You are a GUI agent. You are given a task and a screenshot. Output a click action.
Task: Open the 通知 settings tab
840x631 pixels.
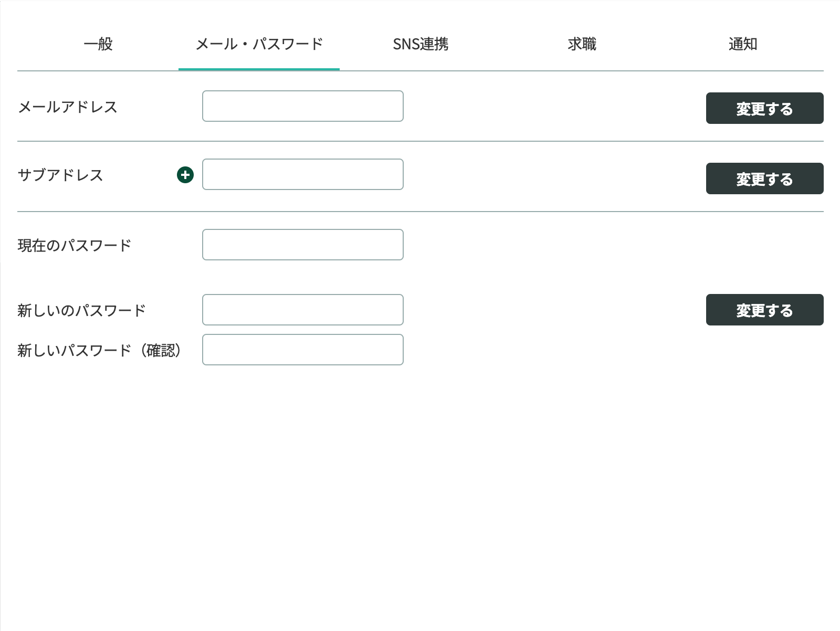coord(743,44)
